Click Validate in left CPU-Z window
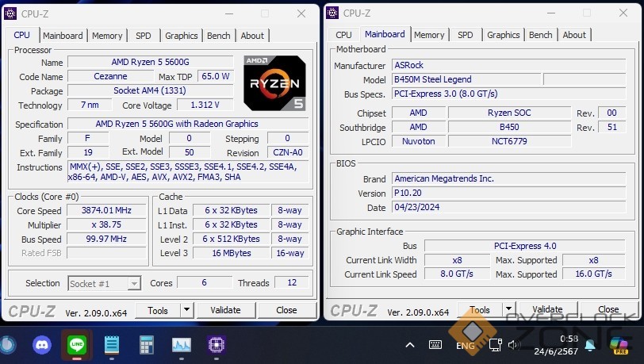 click(x=225, y=310)
